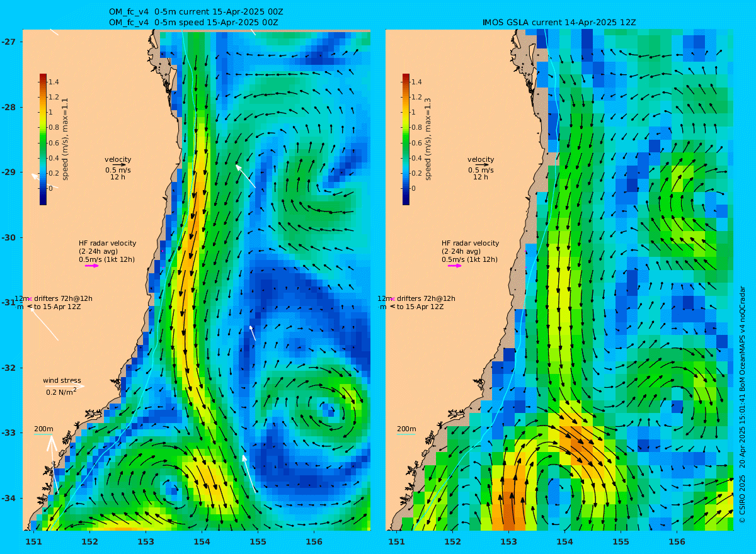Click the 'velocity' legend text in IMOS GSLA panel
This screenshot has height=554, width=756.
pyautogui.click(x=481, y=159)
